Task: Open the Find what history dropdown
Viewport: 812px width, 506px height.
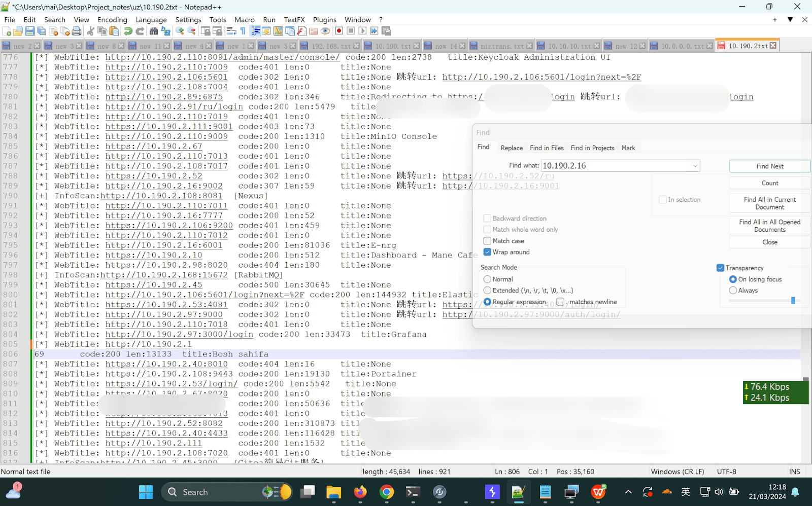Action: 694,165
